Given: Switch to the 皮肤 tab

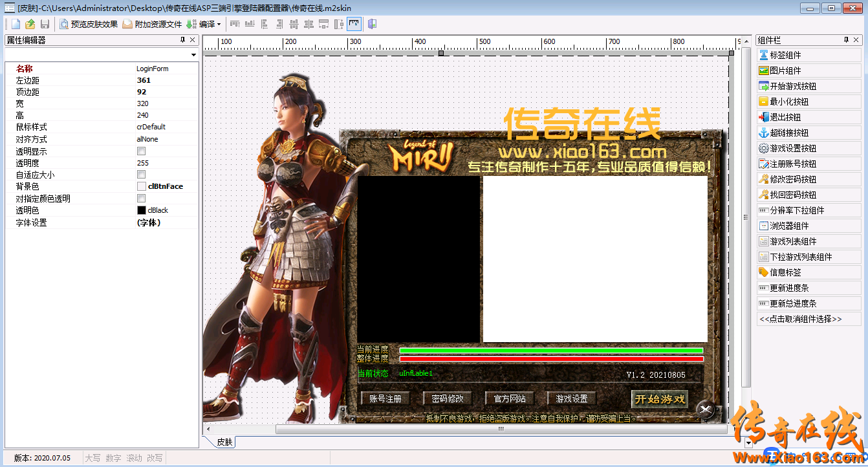Looking at the screenshot, I should click(224, 442).
